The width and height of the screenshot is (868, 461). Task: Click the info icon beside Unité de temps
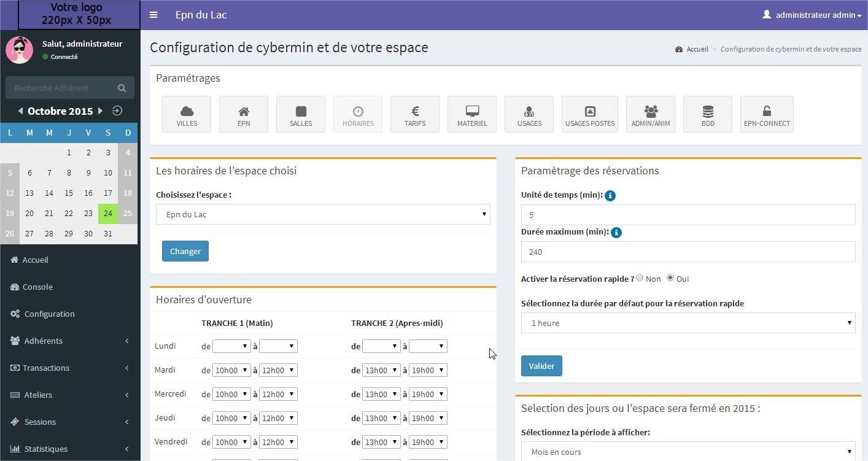pyautogui.click(x=610, y=196)
